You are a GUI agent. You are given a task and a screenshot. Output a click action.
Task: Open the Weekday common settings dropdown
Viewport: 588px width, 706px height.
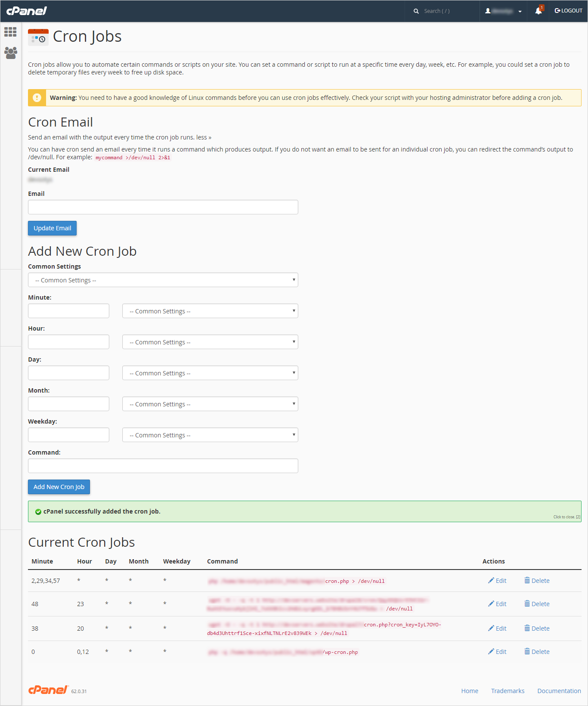(x=210, y=435)
